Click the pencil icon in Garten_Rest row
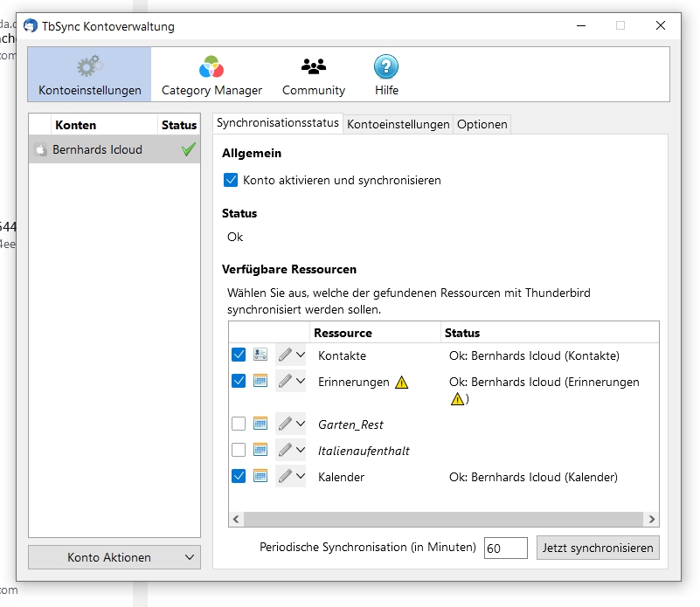Screen dimensions: 700x607 [285, 423]
